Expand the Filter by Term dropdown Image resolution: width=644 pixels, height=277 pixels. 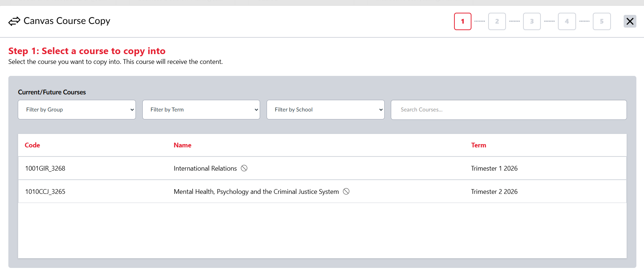coord(201,110)
